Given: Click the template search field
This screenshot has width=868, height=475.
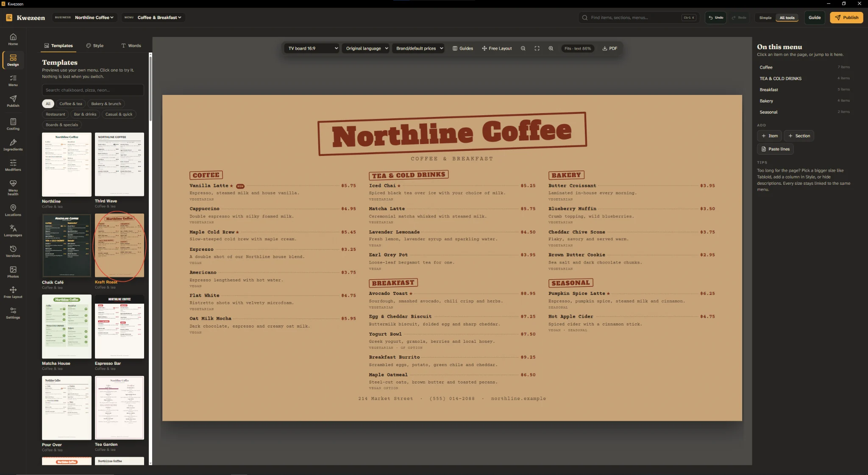Looking at the screenshot, I should coord(93,90).
